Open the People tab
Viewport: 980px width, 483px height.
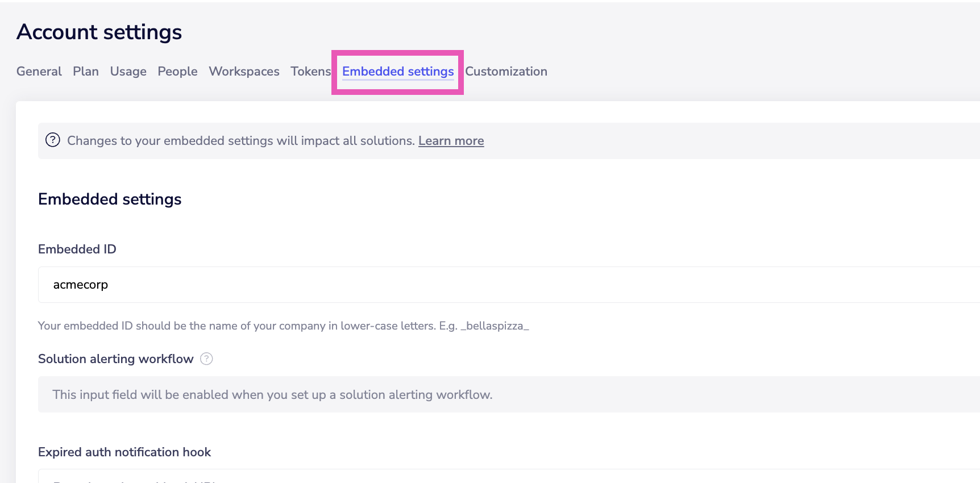(x=177, y=72)
